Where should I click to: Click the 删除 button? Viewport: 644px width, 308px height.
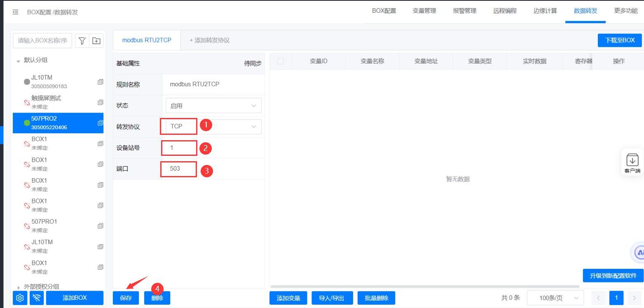pyautogui.click(x=157, y=298)
